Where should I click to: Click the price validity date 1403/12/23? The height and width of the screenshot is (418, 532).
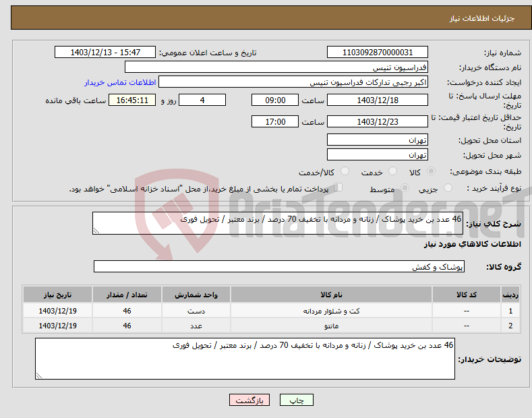pos(378,121)
